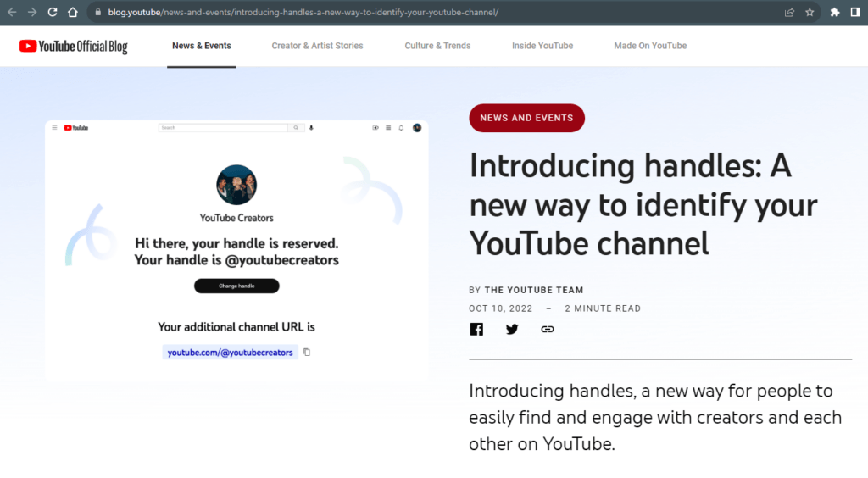868x478 pixels.
Task: Click the article headline text
Action: [643, 205]
